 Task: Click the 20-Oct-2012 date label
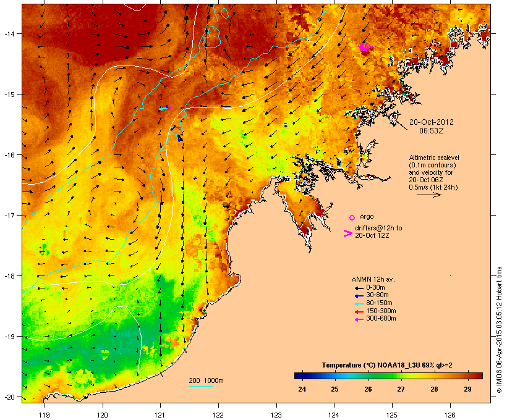tap(432, 122)
